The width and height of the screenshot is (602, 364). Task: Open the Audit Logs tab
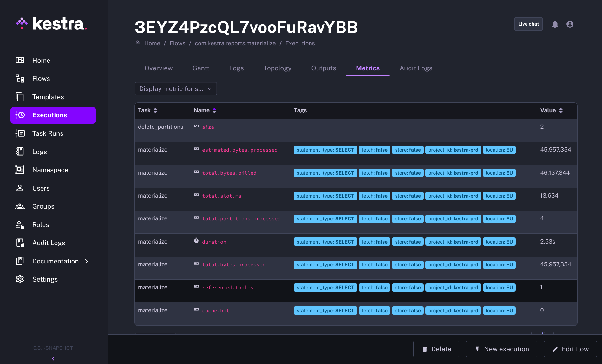[416, 68]
